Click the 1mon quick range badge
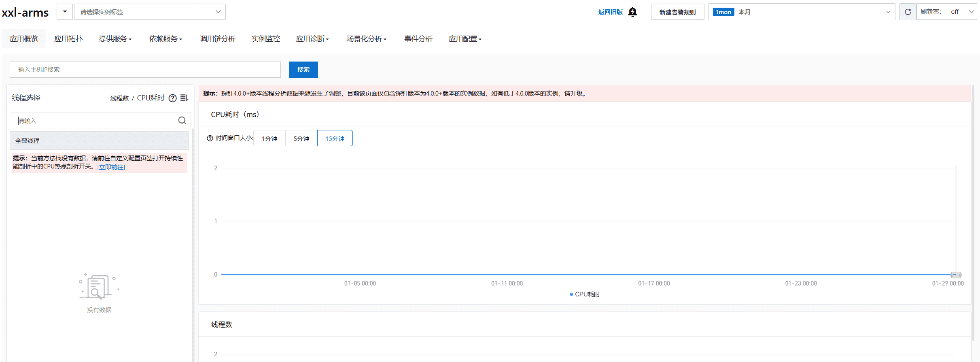This screenshot has height=362, width=980. (x=723, y=12)
